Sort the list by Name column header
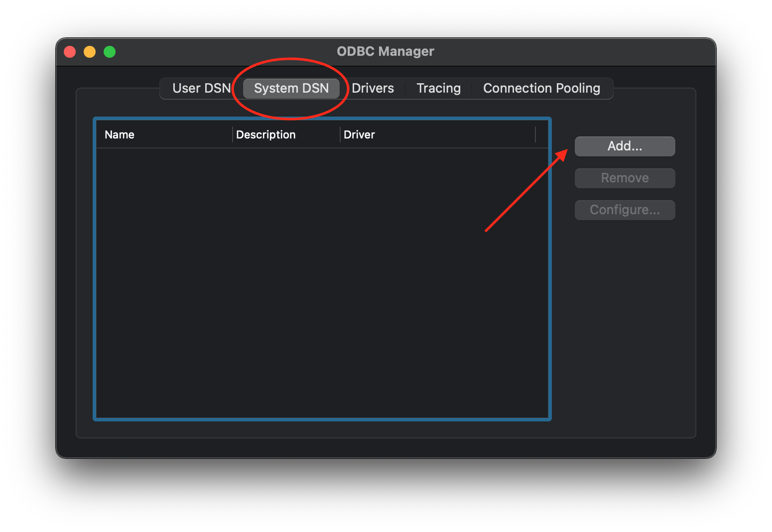 (x=164, y=134)
